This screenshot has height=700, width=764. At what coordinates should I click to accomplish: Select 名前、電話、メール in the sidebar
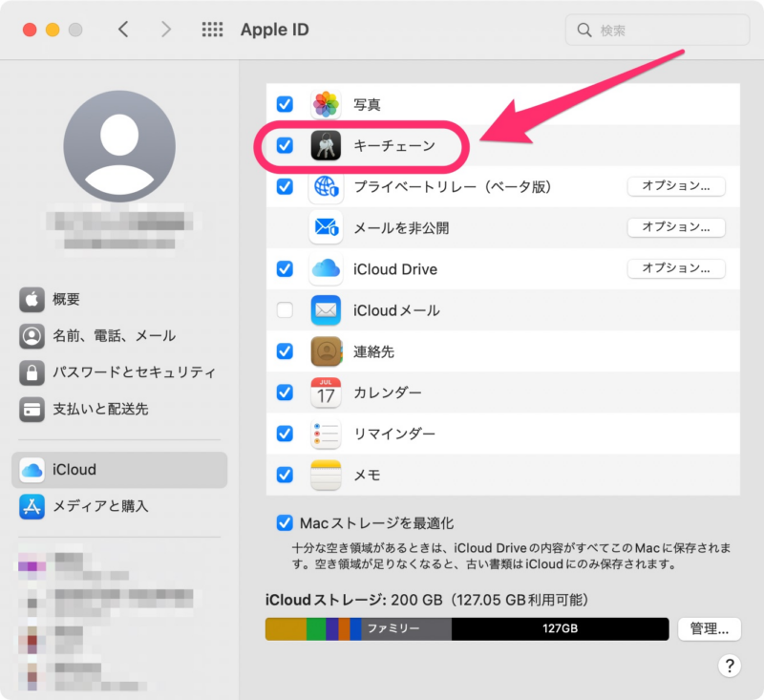tap(119, 335)
